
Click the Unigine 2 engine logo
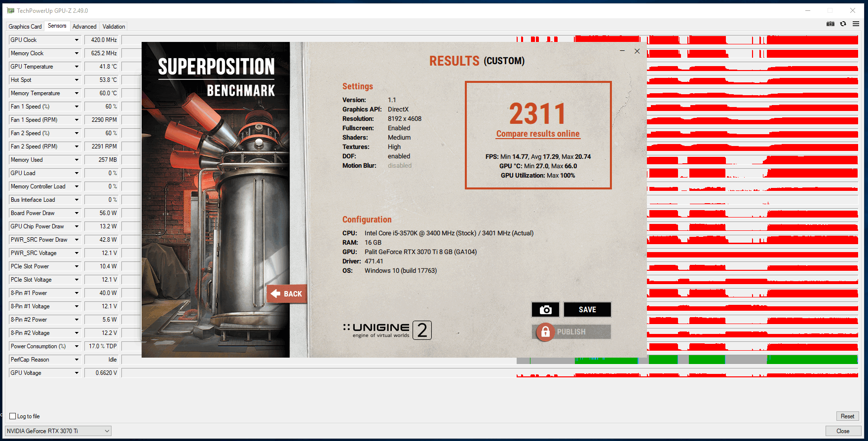coord(387,330)
